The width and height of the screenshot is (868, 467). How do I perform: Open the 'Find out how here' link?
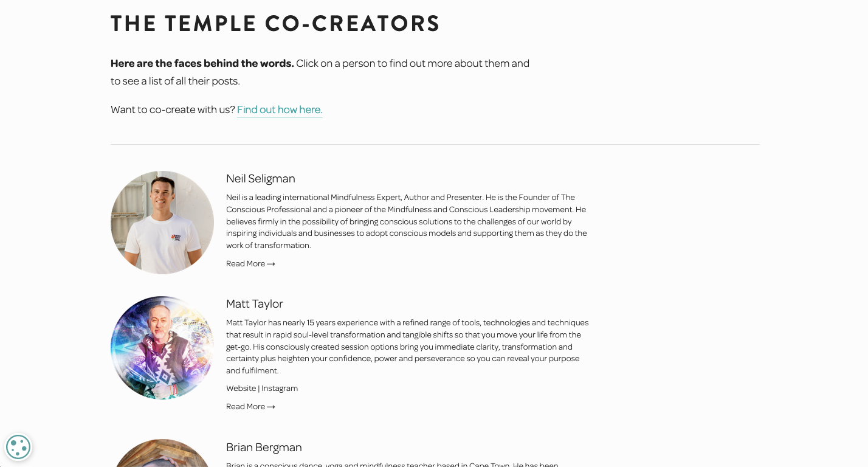(280, 110)
